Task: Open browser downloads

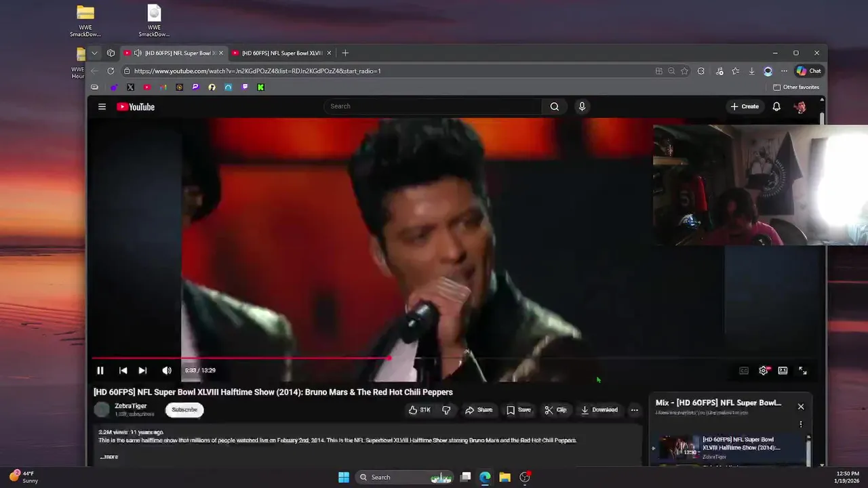Action: point(751,70)
